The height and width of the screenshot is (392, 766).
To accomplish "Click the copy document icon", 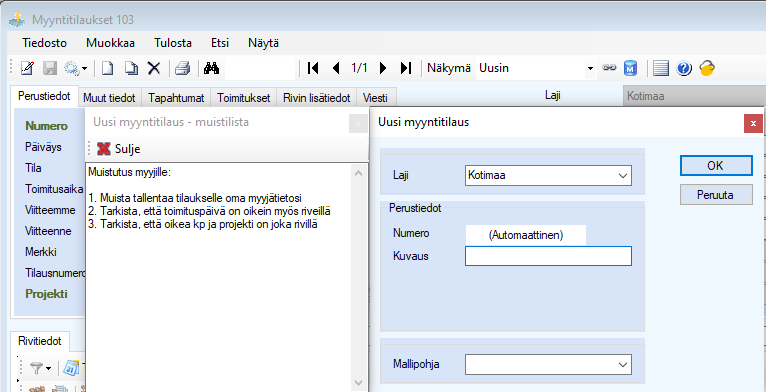I will [x=131, y=68].
